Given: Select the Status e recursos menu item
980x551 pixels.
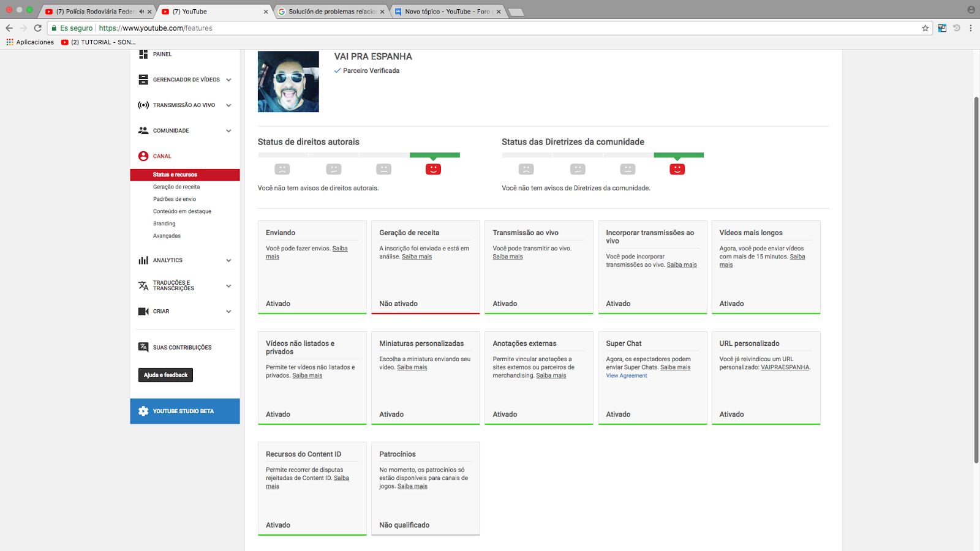Looking at the screenshot, I should coord(185,174).
